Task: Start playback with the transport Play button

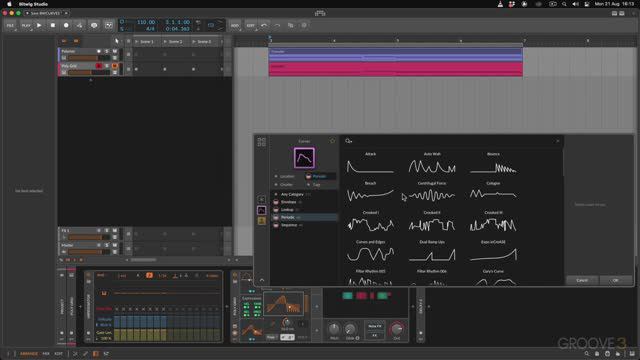Action: coord(39,25)
